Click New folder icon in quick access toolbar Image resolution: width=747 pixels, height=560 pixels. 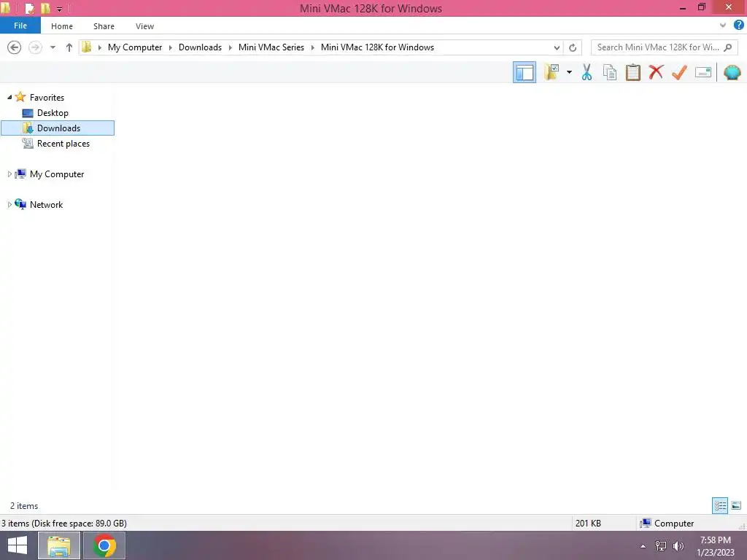pos(46,9)
